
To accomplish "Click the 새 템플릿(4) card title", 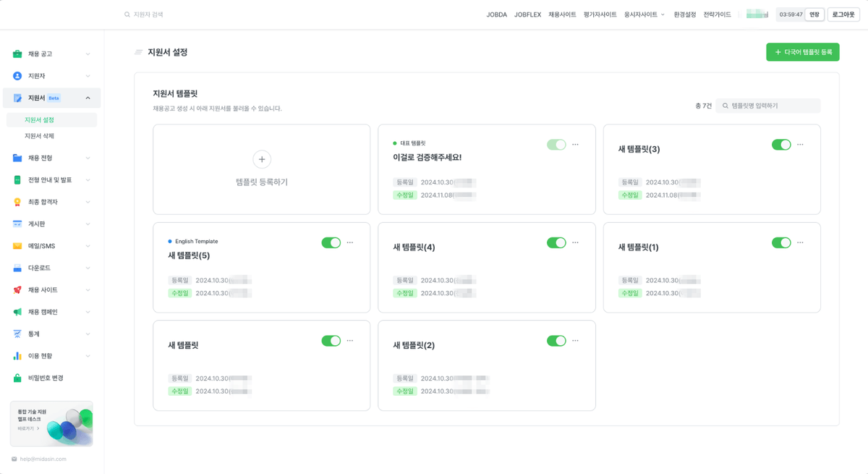I will pyautogui.click(x=414, y=247).
